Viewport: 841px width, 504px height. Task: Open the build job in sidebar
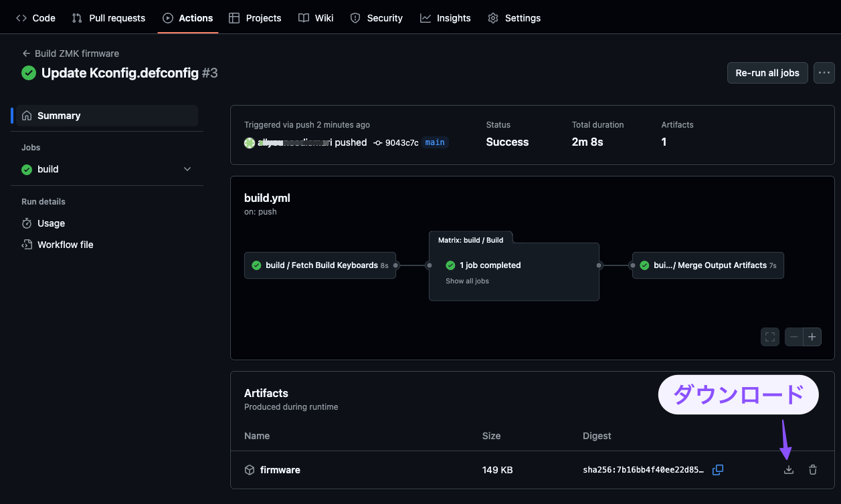click(x=48, y=169)
